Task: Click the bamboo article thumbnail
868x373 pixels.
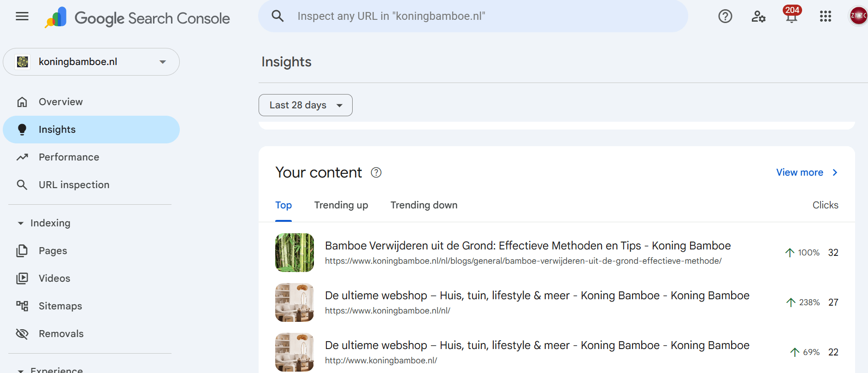Action: pos(295,253)
